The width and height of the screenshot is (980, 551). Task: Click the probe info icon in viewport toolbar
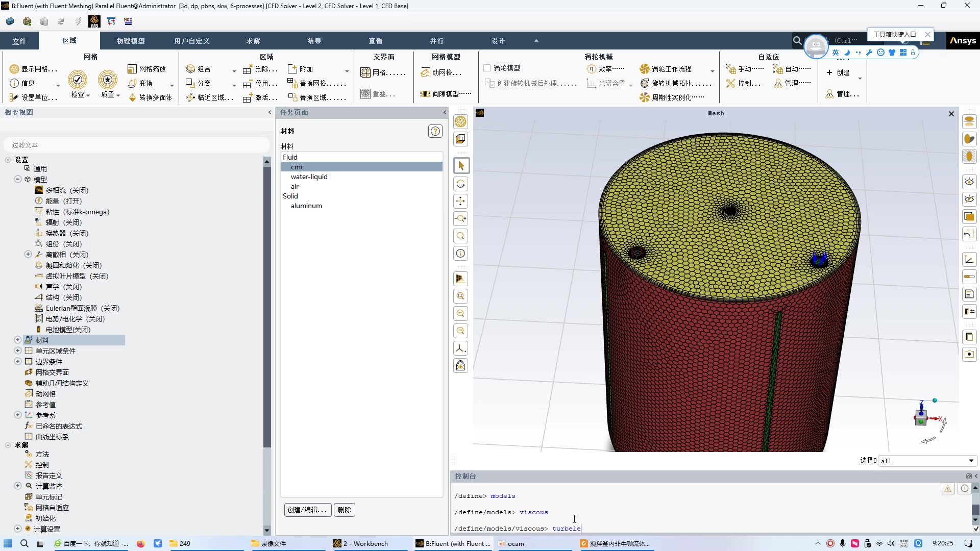coord(460,254)
